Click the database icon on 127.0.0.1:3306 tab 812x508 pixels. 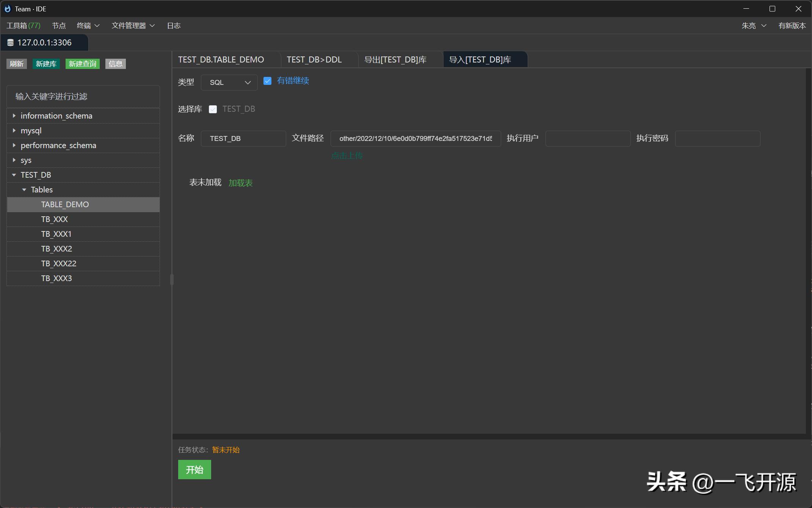coord(11,43)
